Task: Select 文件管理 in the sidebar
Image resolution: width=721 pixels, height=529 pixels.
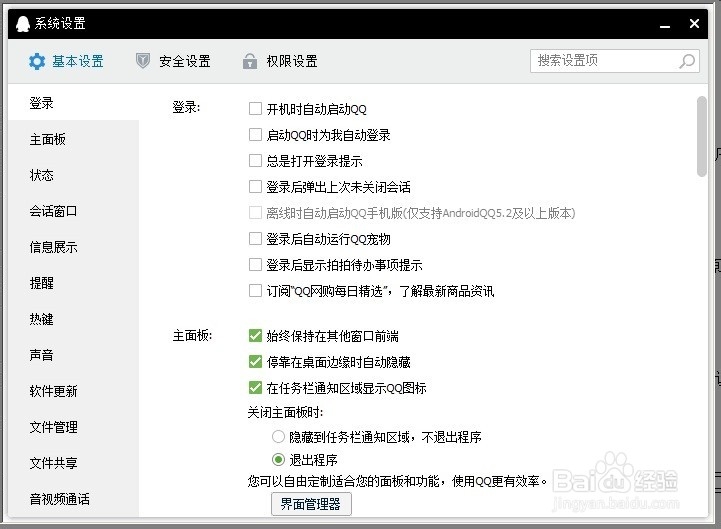Action: (74, 427)
